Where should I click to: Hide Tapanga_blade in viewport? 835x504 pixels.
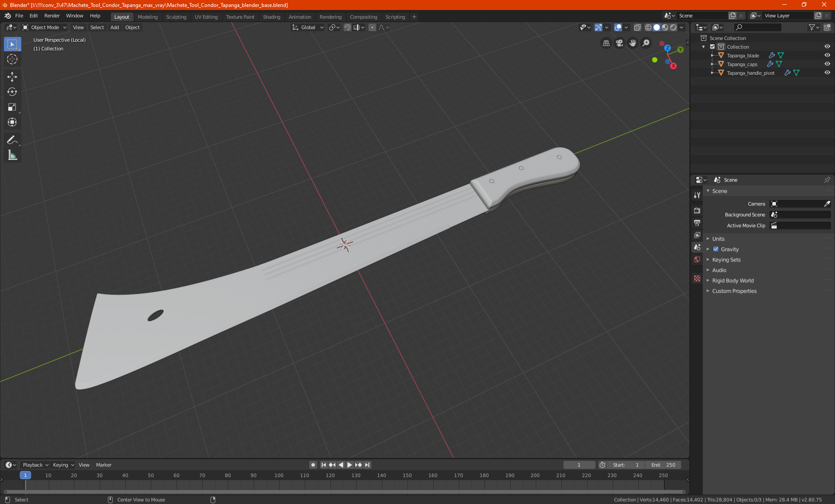click(827, 55)
